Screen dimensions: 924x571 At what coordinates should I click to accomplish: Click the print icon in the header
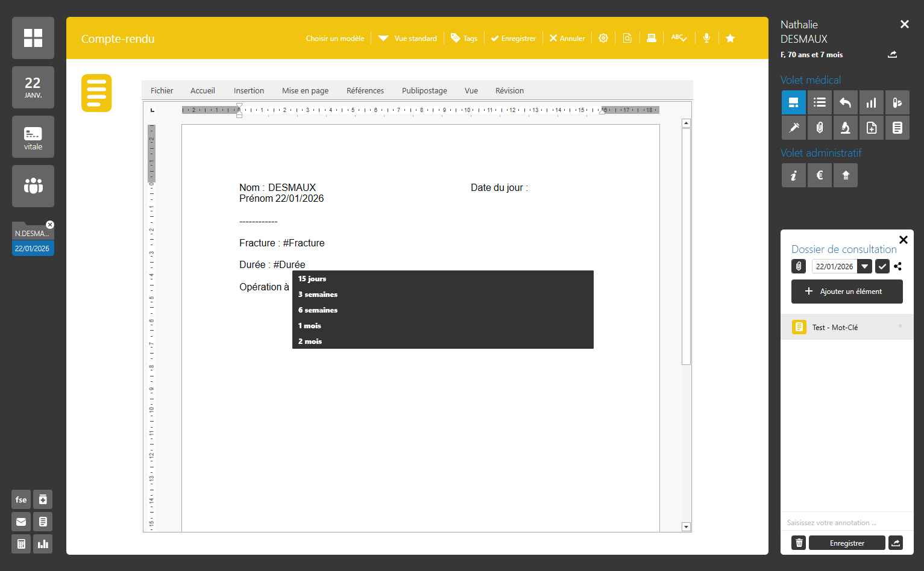click(651, 38)
